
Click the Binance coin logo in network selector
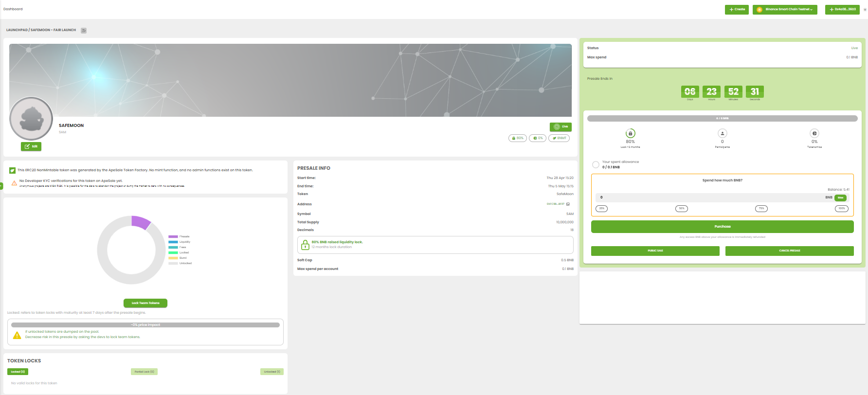(759, 10)
